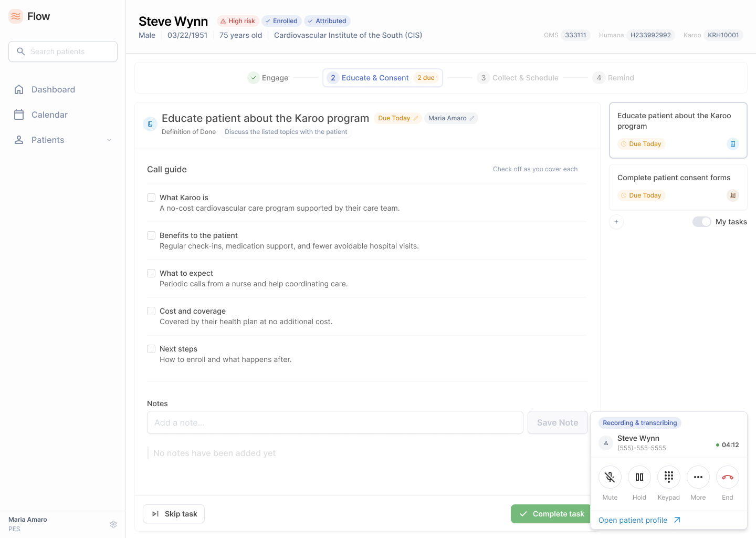756x538 pixels.
Task: Toggle the My tasks switch
Action: pos(702,222)
